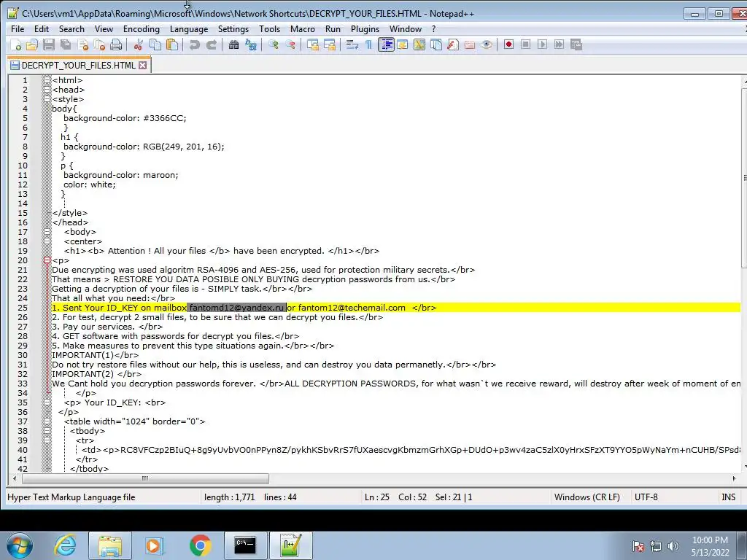Open the Command Prompt taskbar icon
Viewport: 747px width, 560px height.
point(245,545)
